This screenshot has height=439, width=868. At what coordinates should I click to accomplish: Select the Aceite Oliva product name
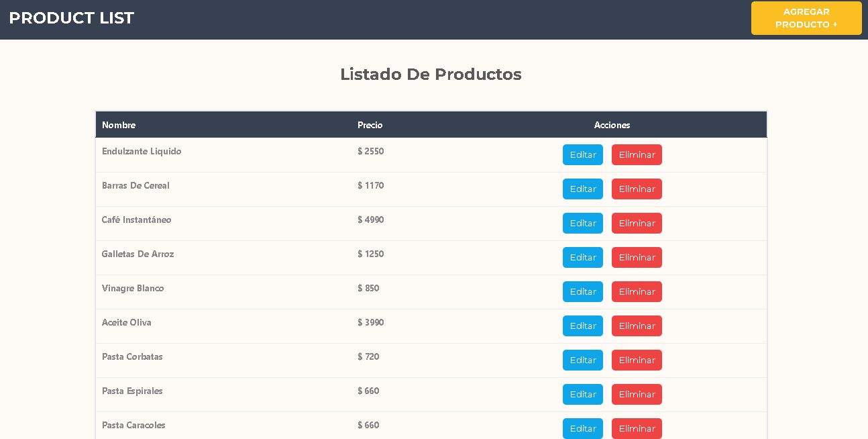[x=127, y=322]
